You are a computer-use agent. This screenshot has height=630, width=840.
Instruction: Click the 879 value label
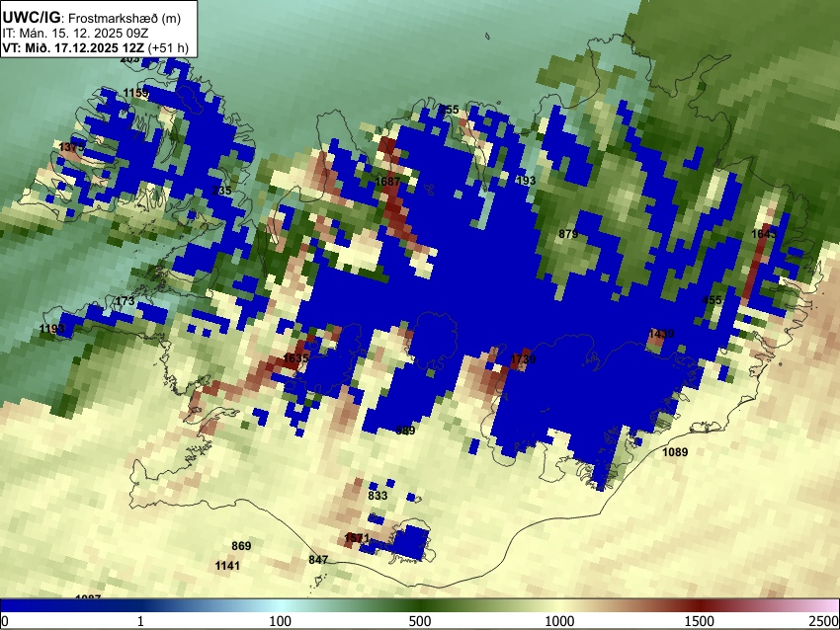(568, 233)
